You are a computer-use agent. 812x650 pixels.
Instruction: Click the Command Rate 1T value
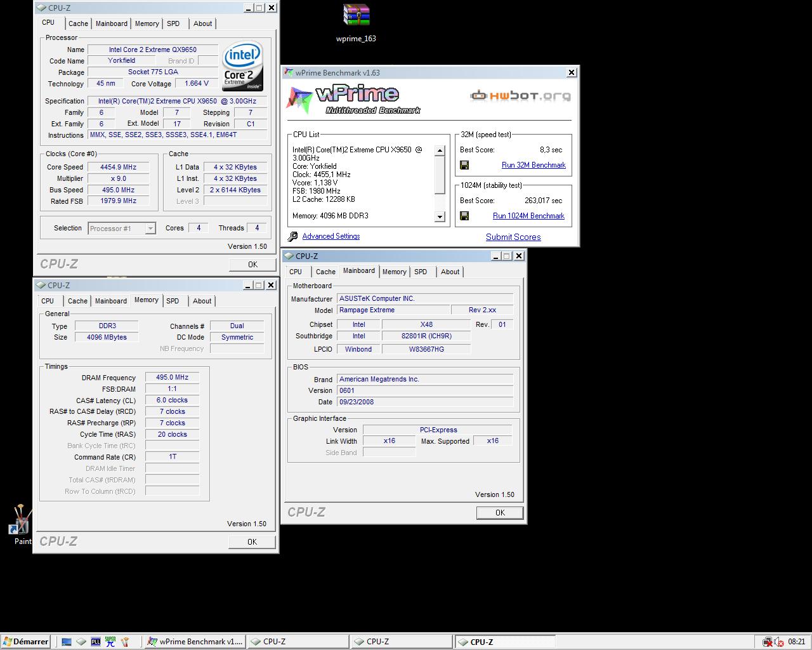173,457
